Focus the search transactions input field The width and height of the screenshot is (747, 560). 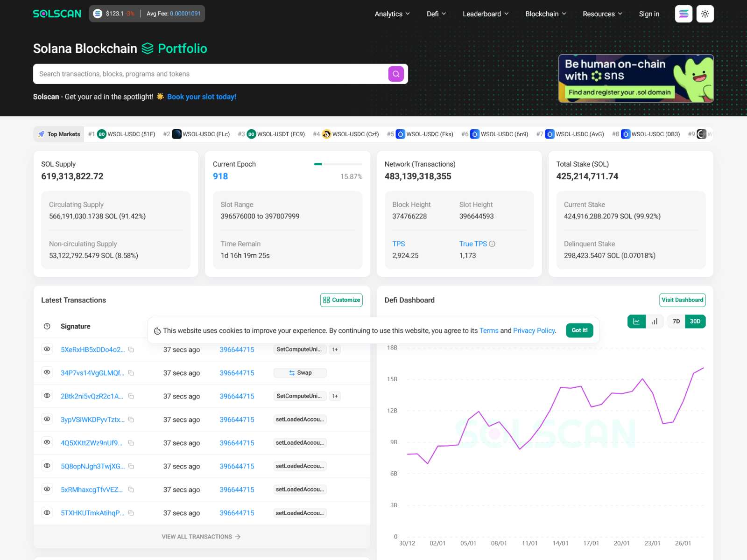[210, 74]
